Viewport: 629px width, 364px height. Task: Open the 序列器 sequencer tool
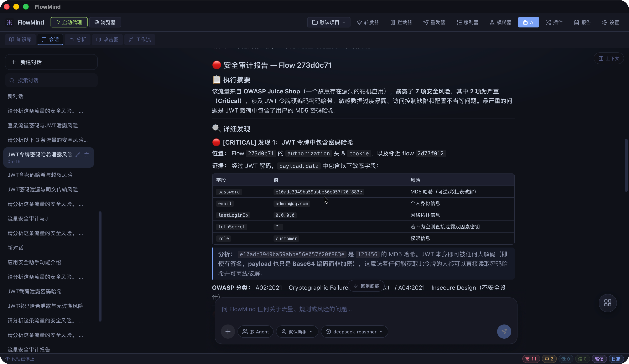point(468,22)
